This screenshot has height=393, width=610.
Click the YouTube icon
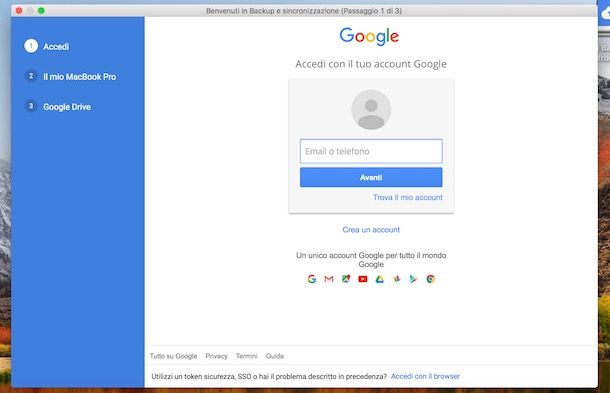(363, 279)
